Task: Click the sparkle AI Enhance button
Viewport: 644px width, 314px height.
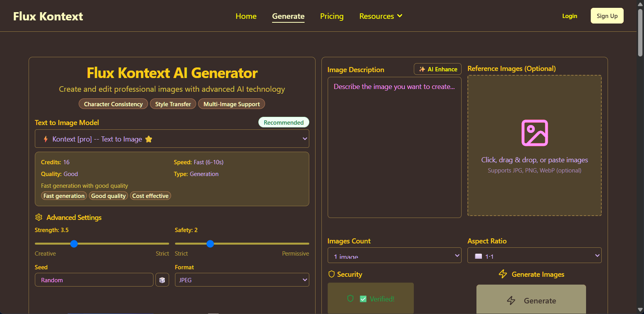Action: tap(438, 69)
